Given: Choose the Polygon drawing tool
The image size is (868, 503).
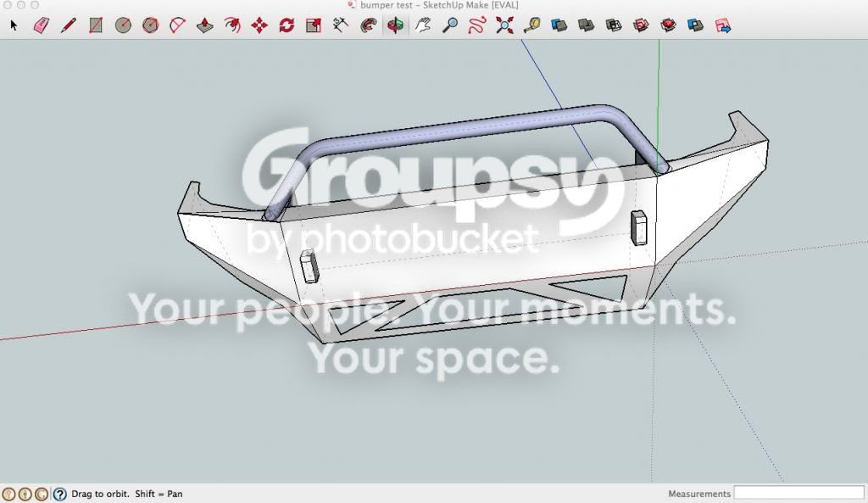Looking at the screenshot, I should coord(150,25).
